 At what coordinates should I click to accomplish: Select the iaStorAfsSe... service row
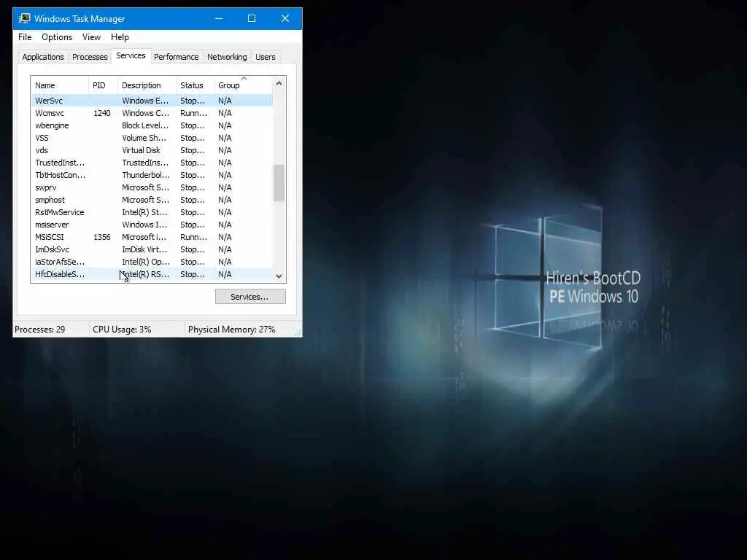(152, 262)
